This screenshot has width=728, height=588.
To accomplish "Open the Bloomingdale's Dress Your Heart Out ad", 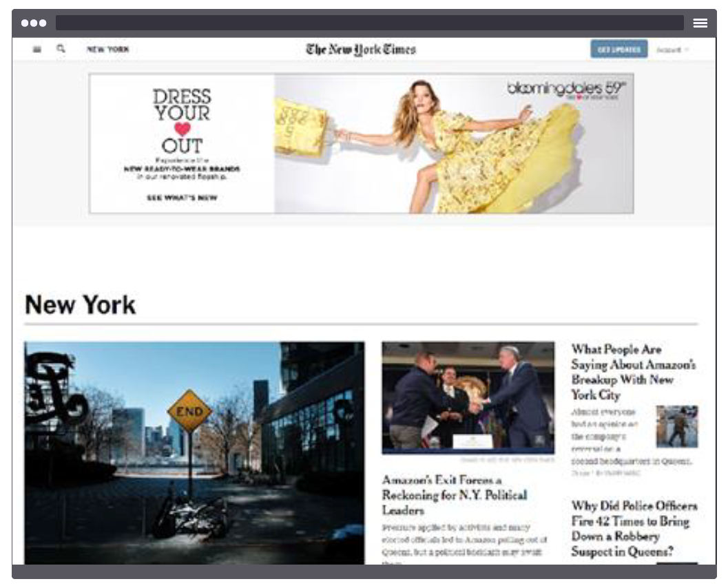I will (361, 143).
